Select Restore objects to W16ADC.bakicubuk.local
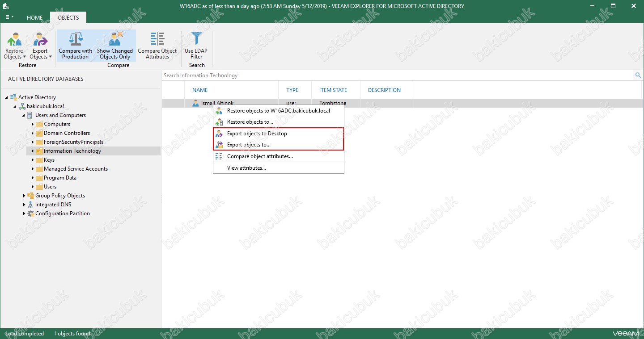 (x=279, y=111)
